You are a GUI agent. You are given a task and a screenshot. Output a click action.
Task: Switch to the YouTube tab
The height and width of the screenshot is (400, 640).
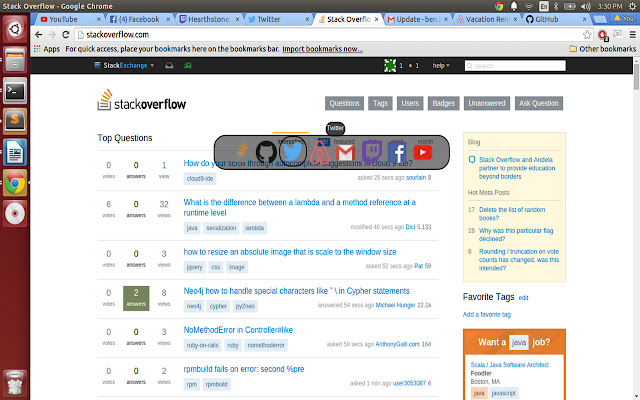(x=68, y=19)
